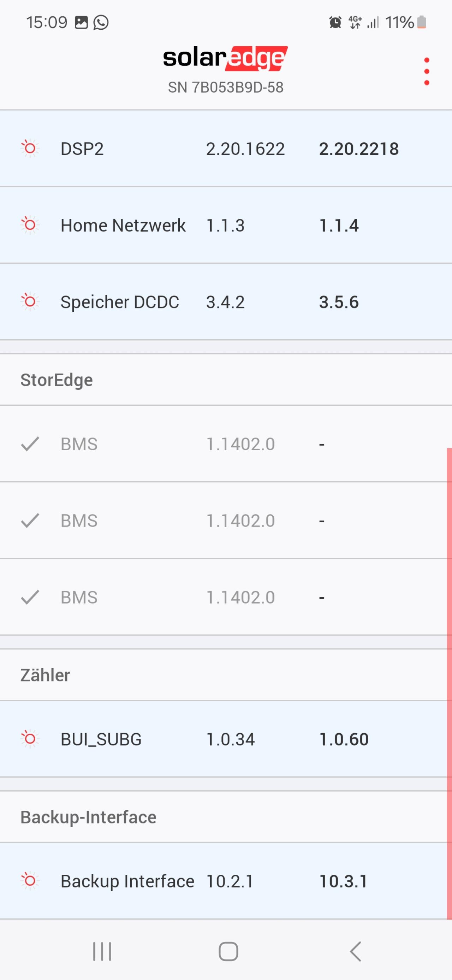Select new DSP2 version 2.20.2218
The image size is (452, 980).
[x=358, y=149]
